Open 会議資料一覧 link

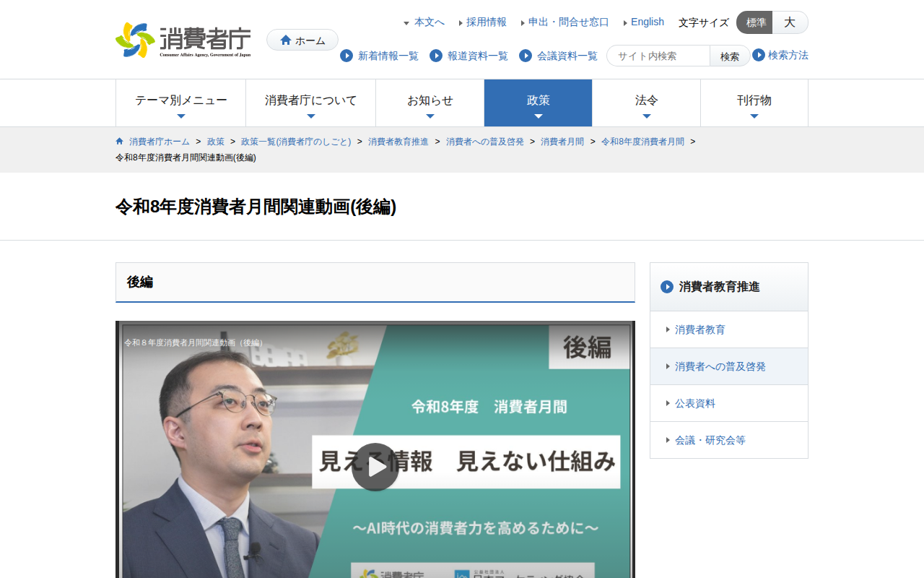coord(567,56)
